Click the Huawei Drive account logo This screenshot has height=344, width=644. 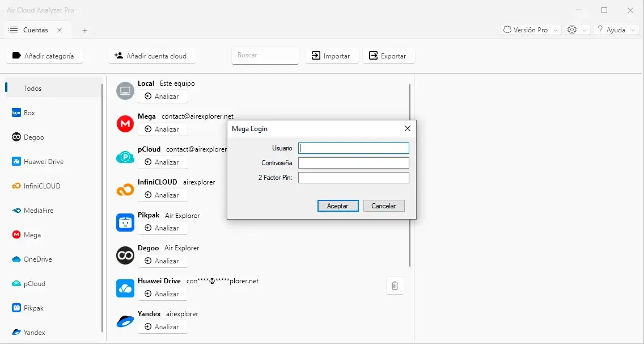pos(125,288)
